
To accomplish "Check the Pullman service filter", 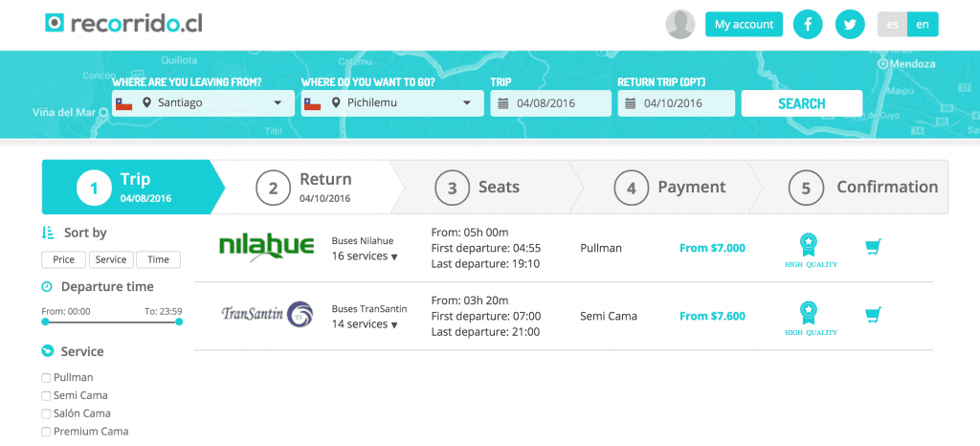I will click(x=46, y=378).
